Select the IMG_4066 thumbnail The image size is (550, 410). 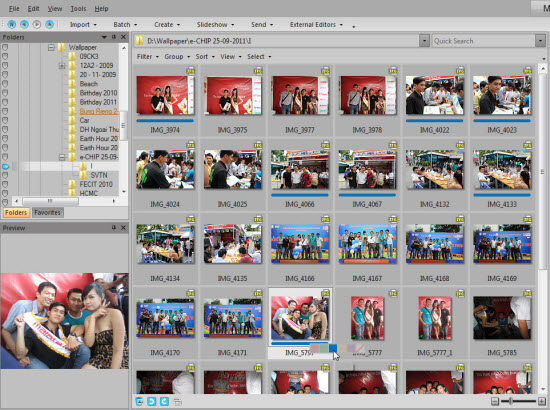click(300, 169)
